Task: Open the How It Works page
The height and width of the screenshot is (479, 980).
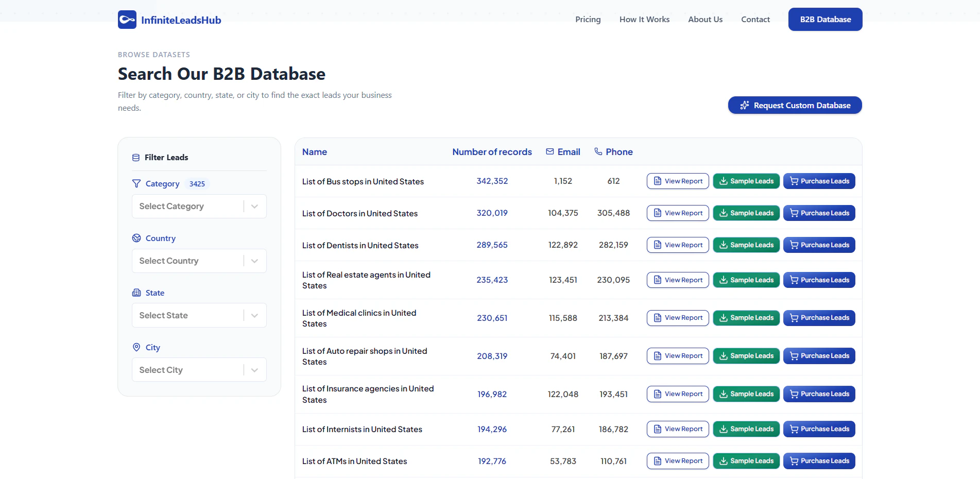Action: click(x=644, y=20)
